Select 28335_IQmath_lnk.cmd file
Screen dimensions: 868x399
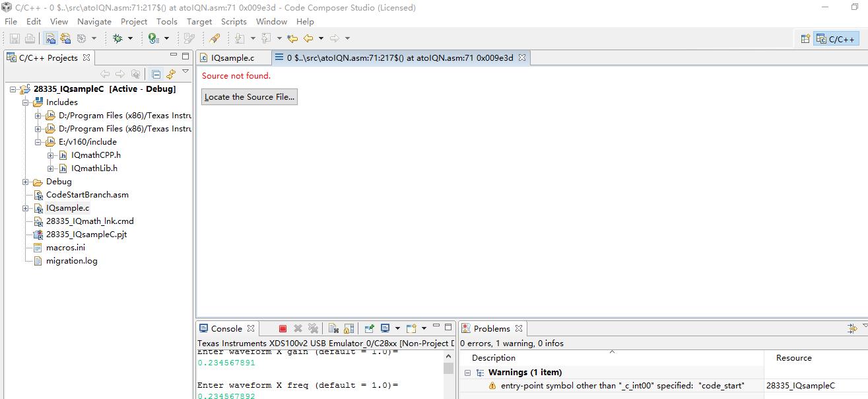tap(90, 221)
